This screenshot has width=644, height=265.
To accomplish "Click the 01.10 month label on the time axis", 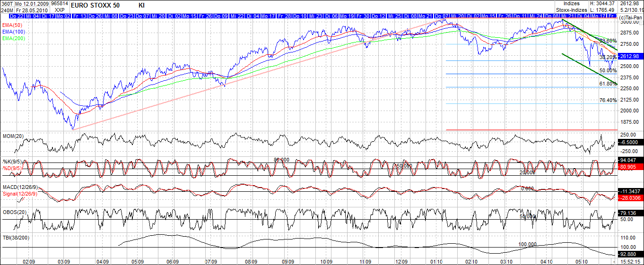I will (x=436, y=261).
